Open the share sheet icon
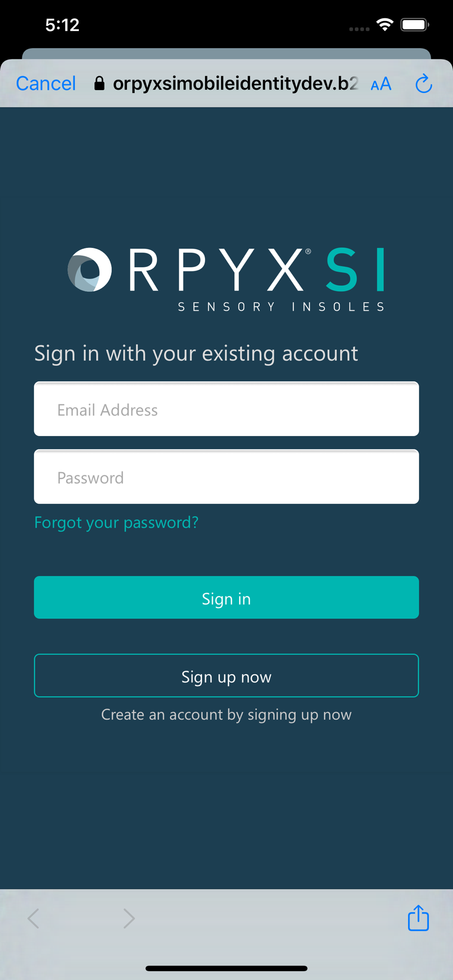Image resolution: width=453 pixels, height=980 pixels. click(x=418, y=918)
